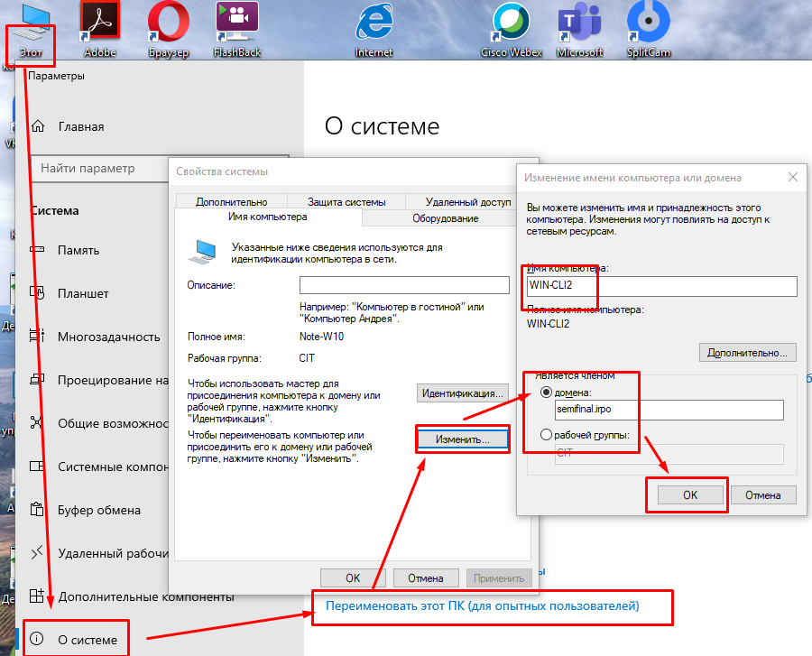The width and height of the screenshot is (812, 656).
Task: Click the 'Изменить...' button
Action: 462,439
